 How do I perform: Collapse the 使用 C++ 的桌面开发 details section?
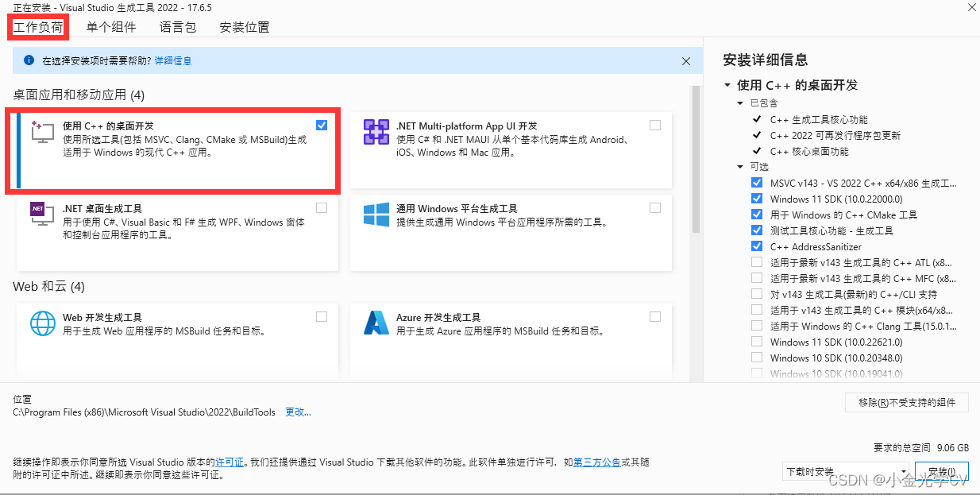pos(727,85)
